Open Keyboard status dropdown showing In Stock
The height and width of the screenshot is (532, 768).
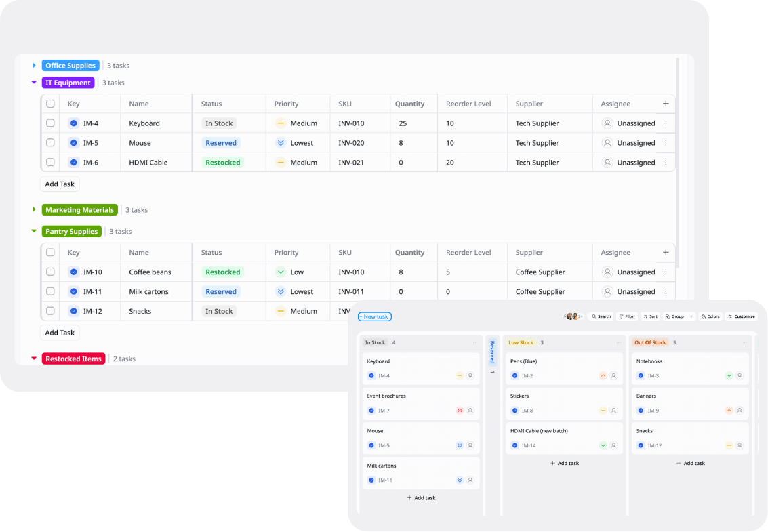click(x=219, y=123)
